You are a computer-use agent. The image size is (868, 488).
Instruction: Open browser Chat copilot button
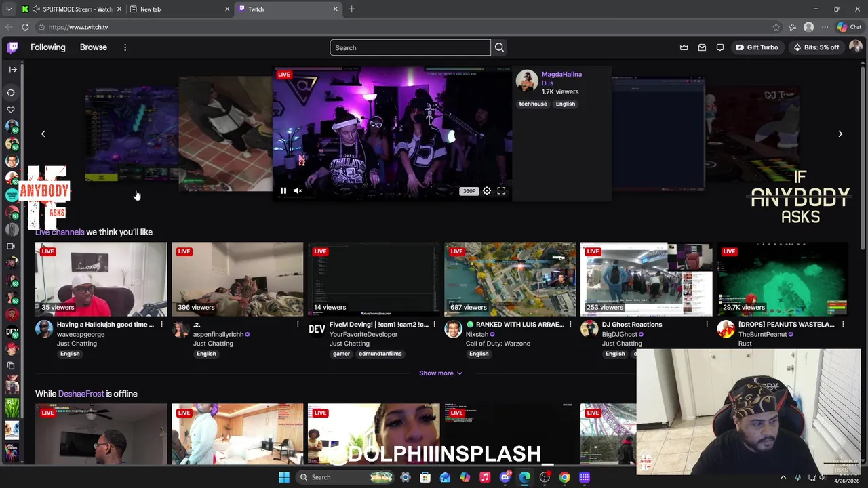coord(849,27)
